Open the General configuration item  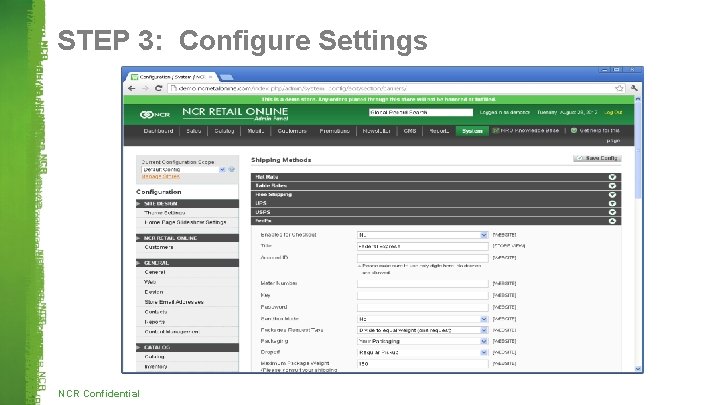coord(155,272)
